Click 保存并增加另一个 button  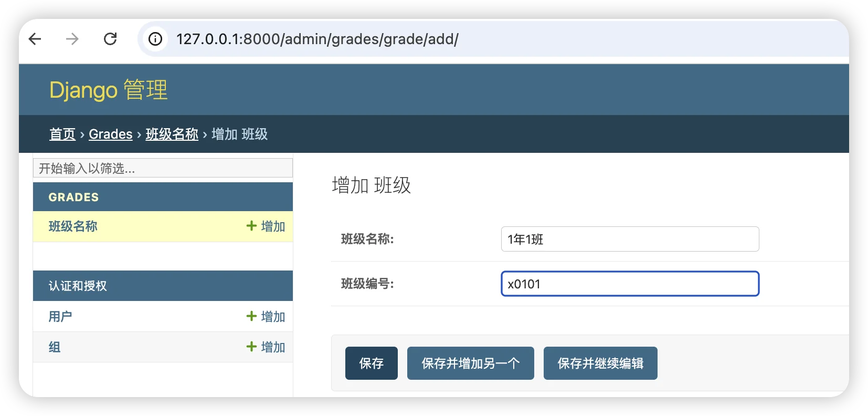tap(471, 363)
